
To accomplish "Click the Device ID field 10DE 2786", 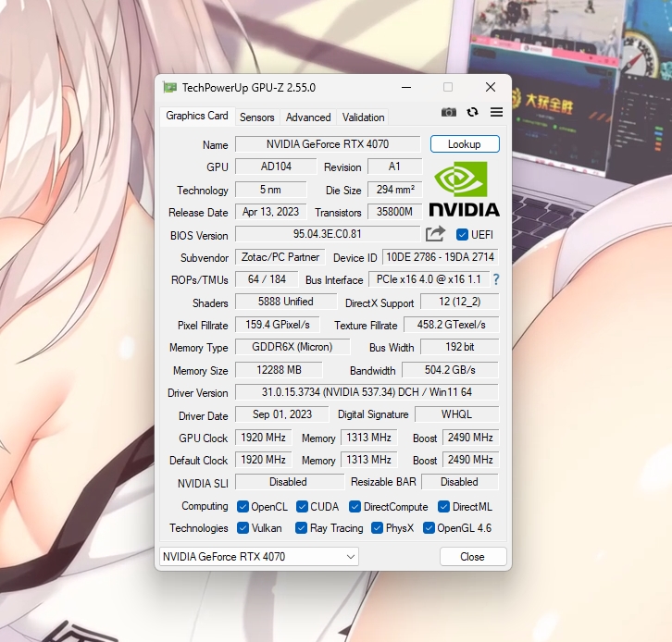I will pyautogui.click(x=441, y=257).
